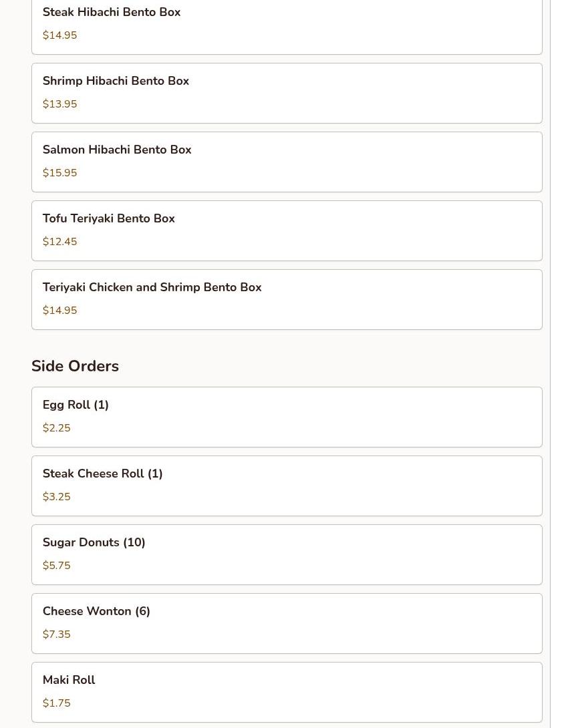Choose the Cheese Wonton (6) item
Viewport: 564px width, 728px height.
click(287, 623)
